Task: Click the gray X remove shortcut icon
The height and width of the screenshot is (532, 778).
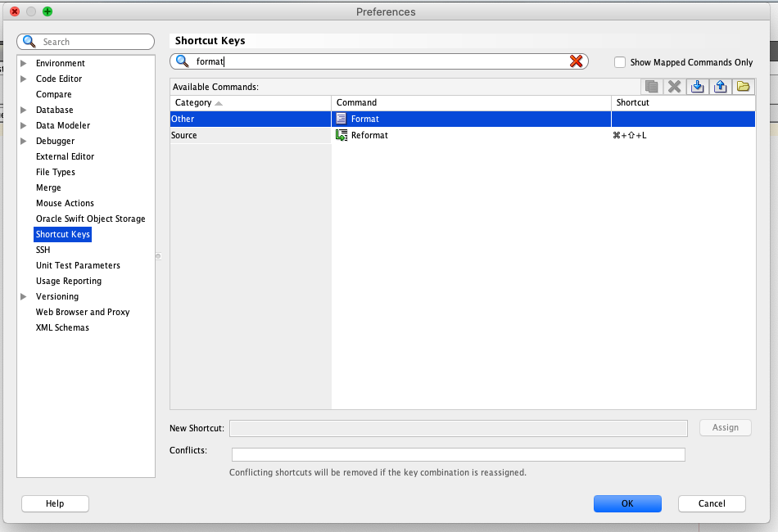Action: 674,87
